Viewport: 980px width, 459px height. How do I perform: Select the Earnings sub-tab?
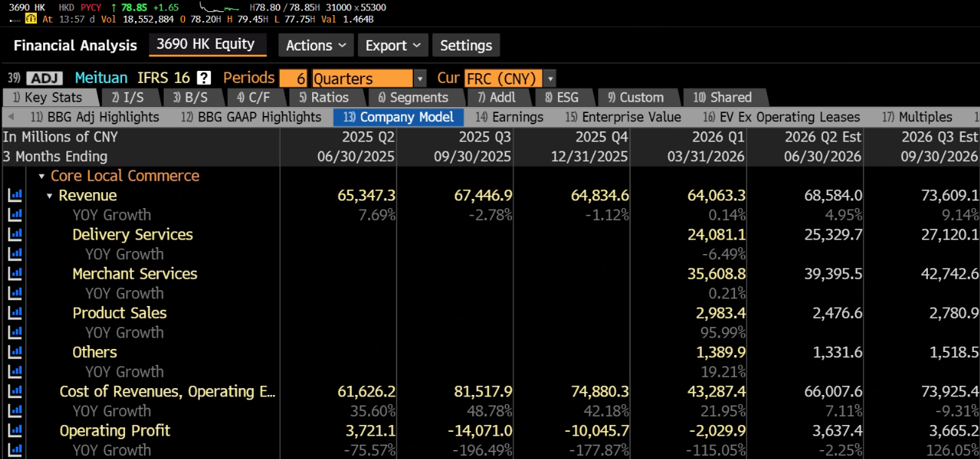[x=510, y=117]
